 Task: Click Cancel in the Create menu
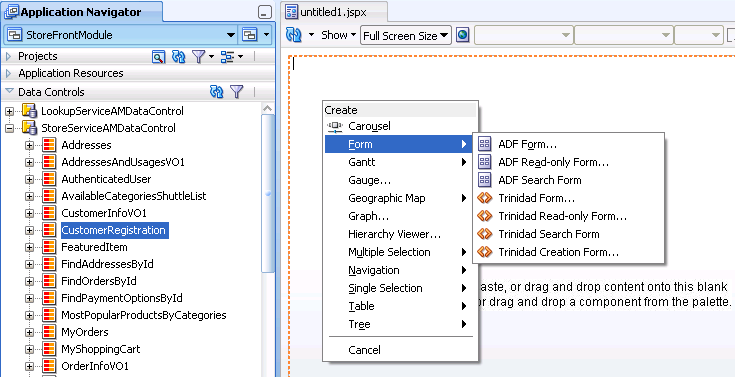(364, 350)
